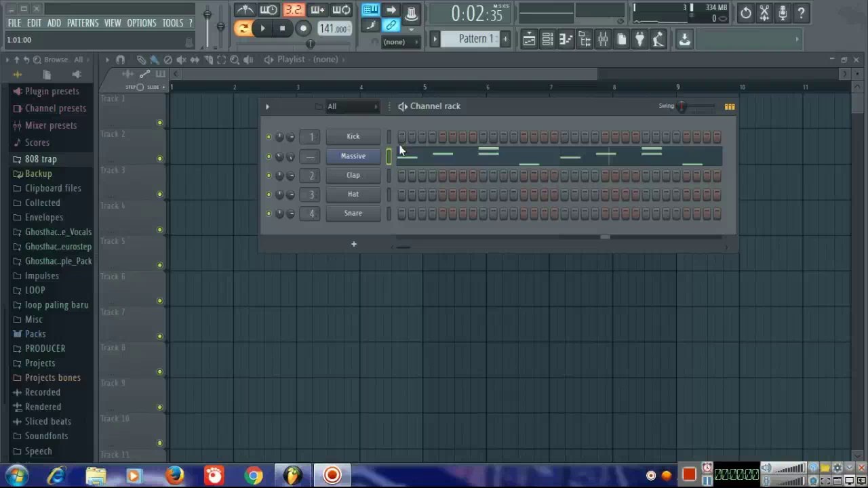Toggle the Massive channel select LED
This screenshot has width=868, height=488.
pos(389,157)
